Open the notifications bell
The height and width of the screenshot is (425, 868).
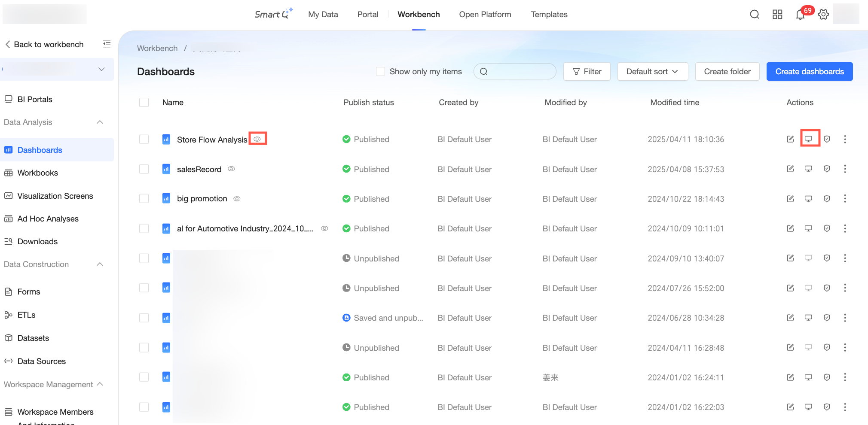pyautogui.click(x=800, y=15)
